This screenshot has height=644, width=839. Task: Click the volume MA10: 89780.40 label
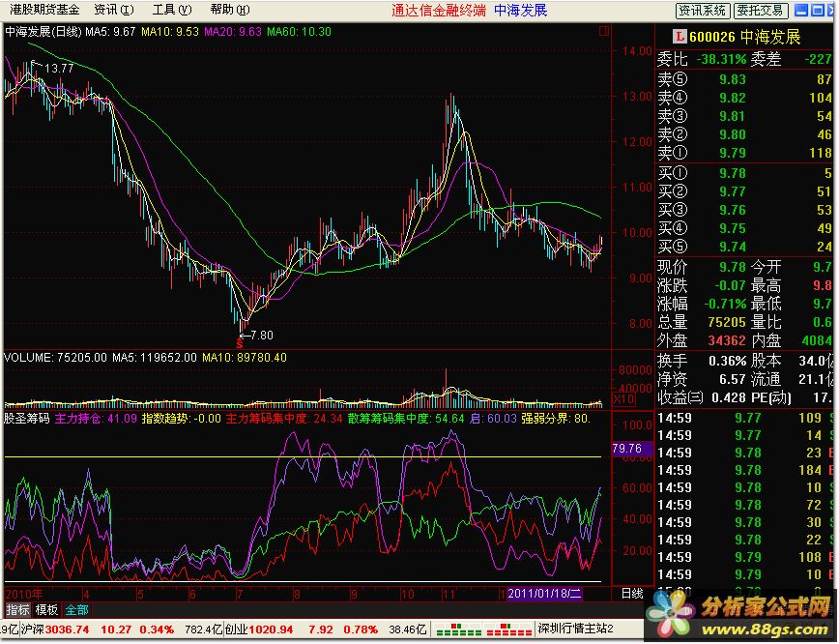[244, 357]
